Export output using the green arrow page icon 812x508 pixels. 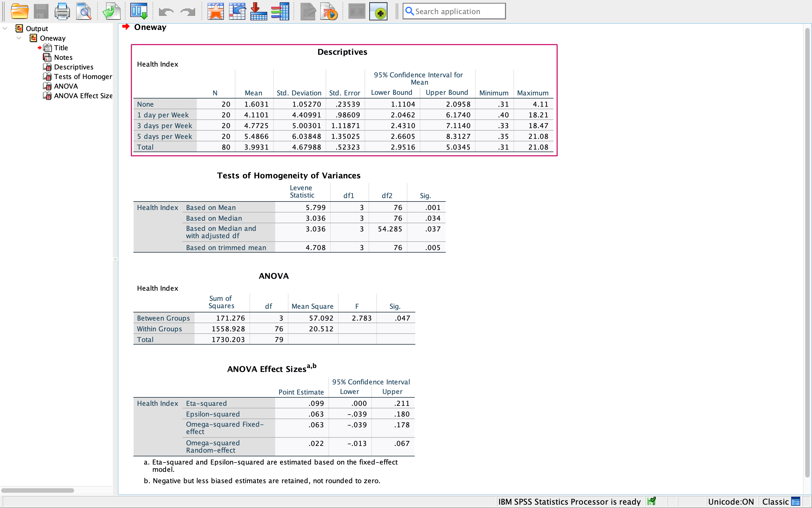(x=111, y=11)
